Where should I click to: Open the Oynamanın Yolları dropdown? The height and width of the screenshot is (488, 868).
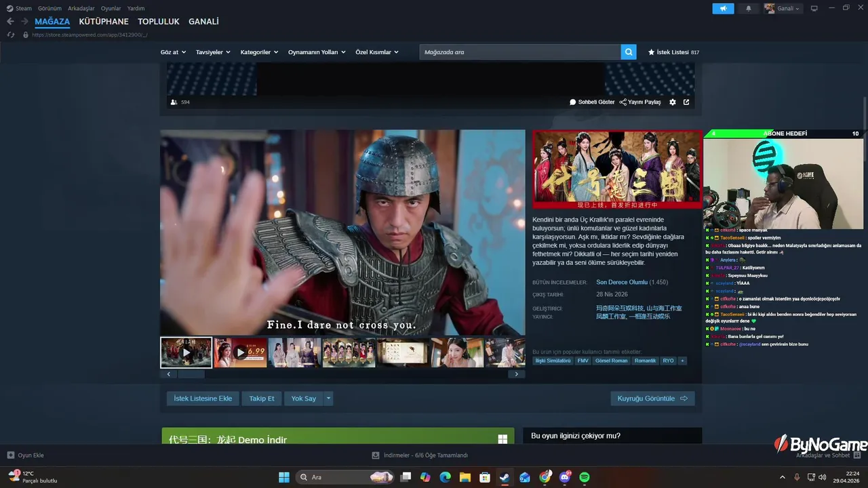(x=317, y=52)
